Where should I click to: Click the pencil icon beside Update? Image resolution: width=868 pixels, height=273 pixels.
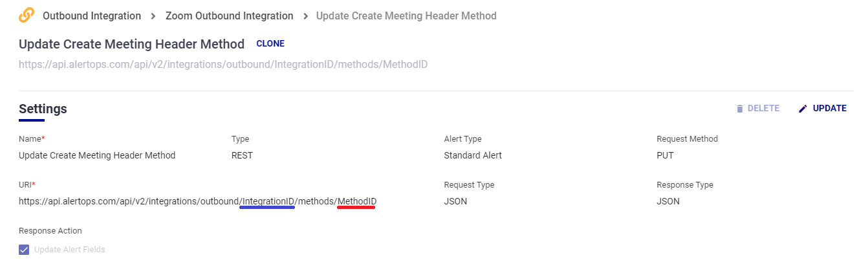[x=803, y=109]
